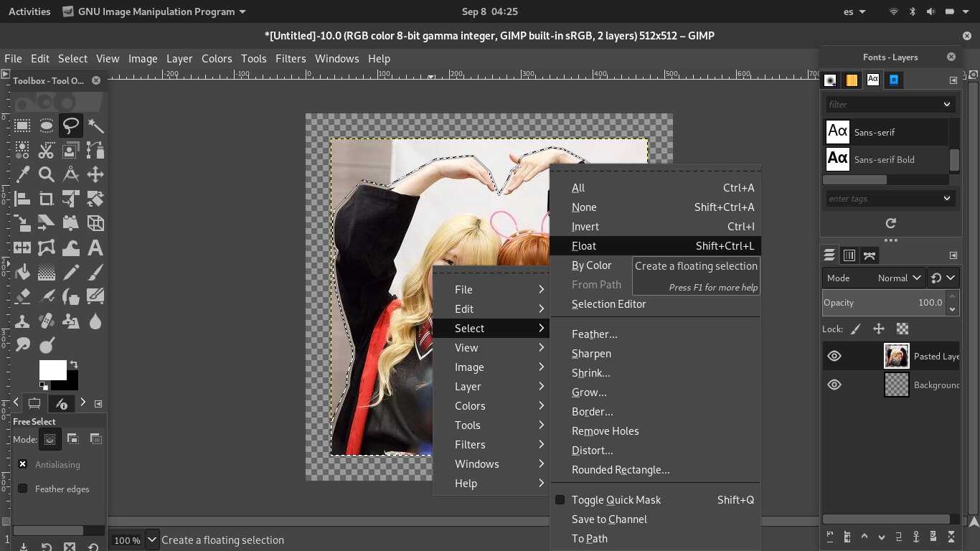Toggle the Antialiasing checkbox
This screenshot has width=980, height=551.
[x=23, y=464]
